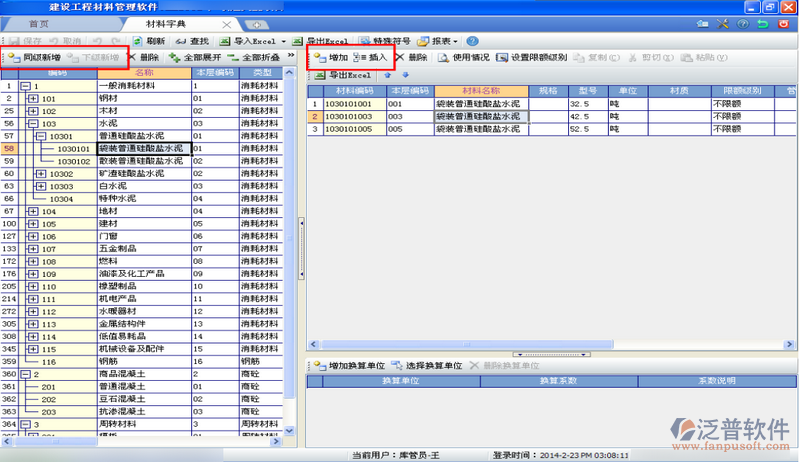This screenshot has height=462, width=800.
Task: Click 选择换算单位 button
Action: click(x=427, y=366)
